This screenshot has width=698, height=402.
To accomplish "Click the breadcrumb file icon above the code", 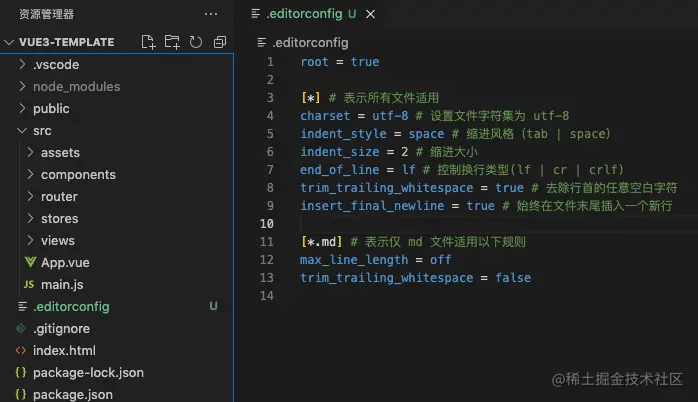I will (x=262, y=43).
